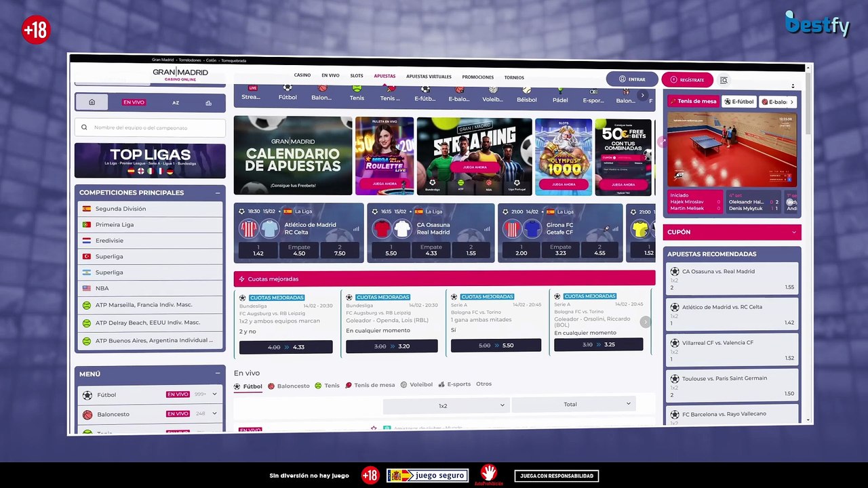The width and height of the screenshot is (868, 488).
Task: Pick Real Madrid win at 1.55 odds card
Action: click(x=471, y=250)
